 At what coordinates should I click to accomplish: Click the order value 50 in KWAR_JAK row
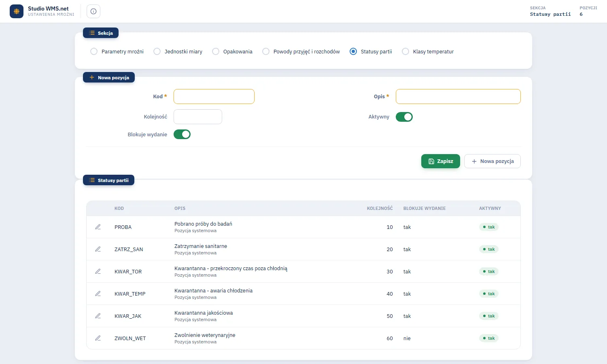point(390,316)
